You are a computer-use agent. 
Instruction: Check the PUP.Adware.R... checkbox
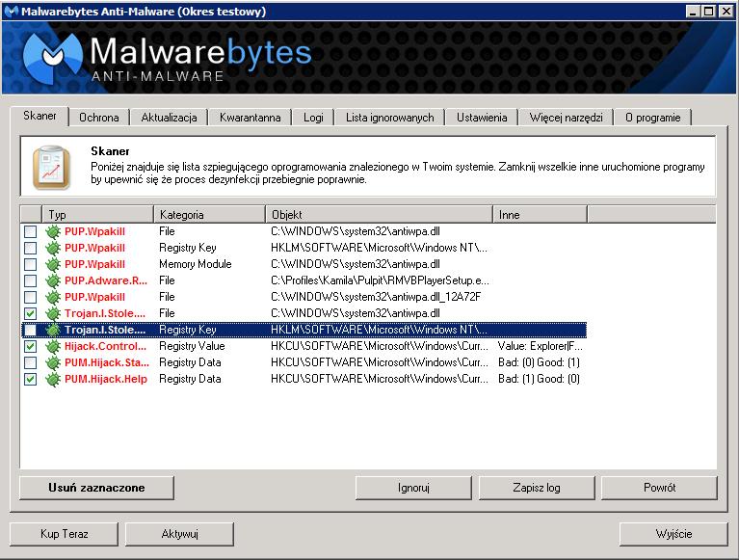click(30, 280)
